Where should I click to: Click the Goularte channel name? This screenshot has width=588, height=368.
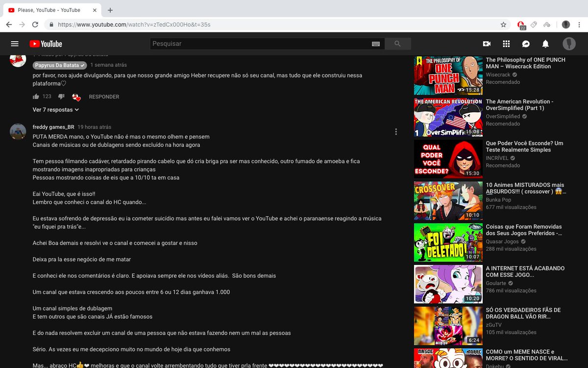[x=496, y=283]
